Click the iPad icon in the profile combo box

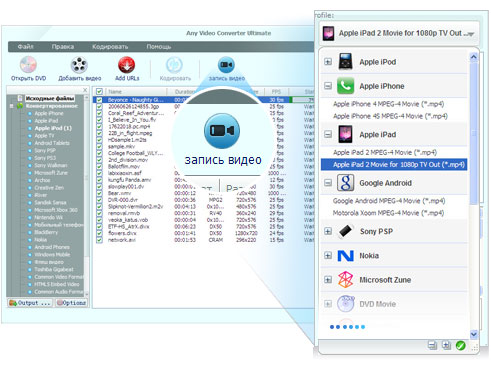click(x=328, y=34)
